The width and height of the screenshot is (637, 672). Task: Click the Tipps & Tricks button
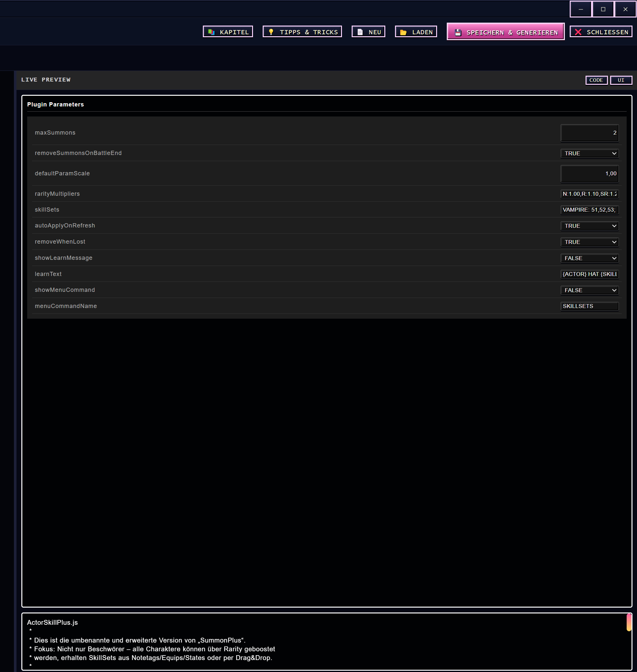[x=302, y=32]
